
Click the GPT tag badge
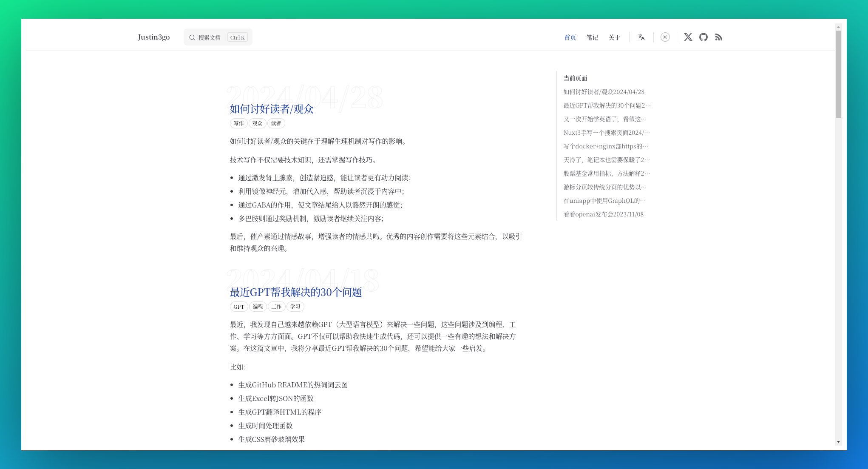tap(238, 307)
